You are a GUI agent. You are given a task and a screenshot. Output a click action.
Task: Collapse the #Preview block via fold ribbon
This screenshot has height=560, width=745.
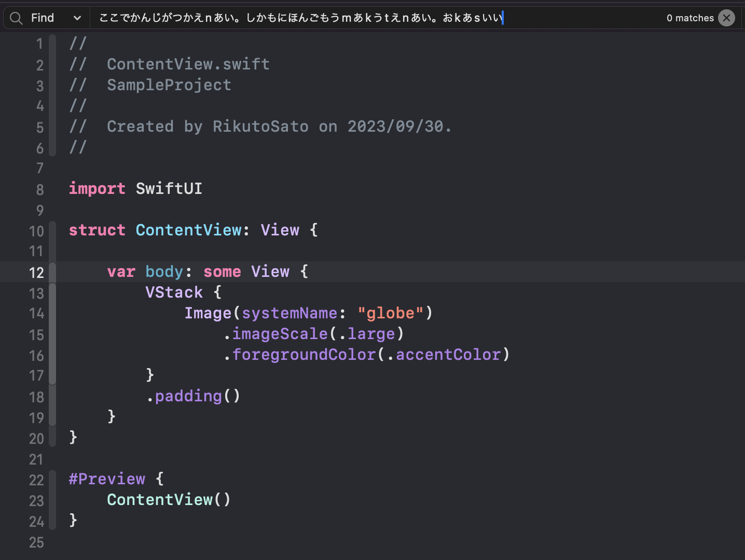pos(52,500)
